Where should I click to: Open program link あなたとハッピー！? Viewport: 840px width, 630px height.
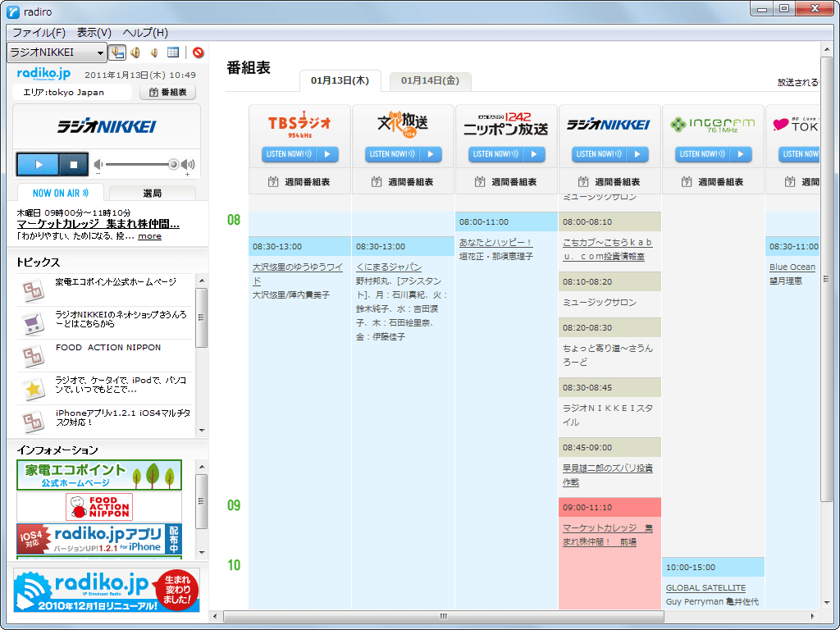496,242
